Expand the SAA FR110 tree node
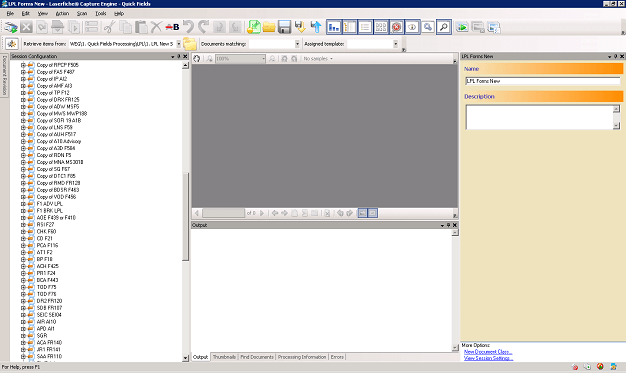 (x=23, y=357)
